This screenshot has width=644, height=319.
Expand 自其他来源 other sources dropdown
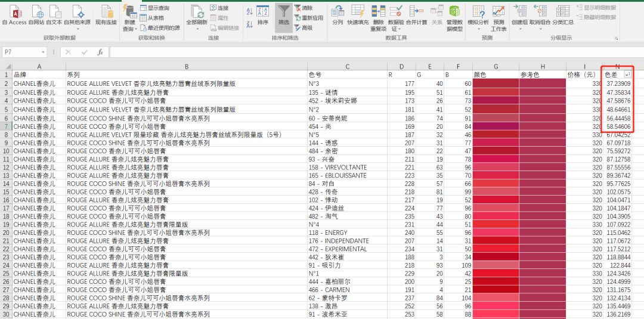(x=78, y=29)
